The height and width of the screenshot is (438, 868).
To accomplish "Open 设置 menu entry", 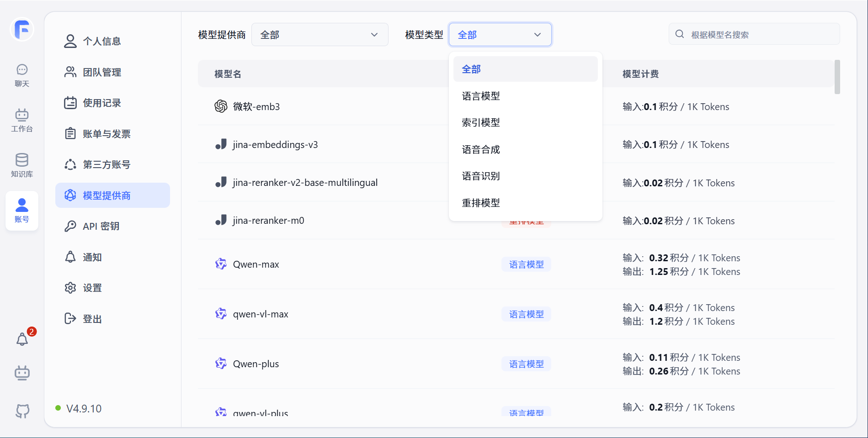I will point(112,288).
